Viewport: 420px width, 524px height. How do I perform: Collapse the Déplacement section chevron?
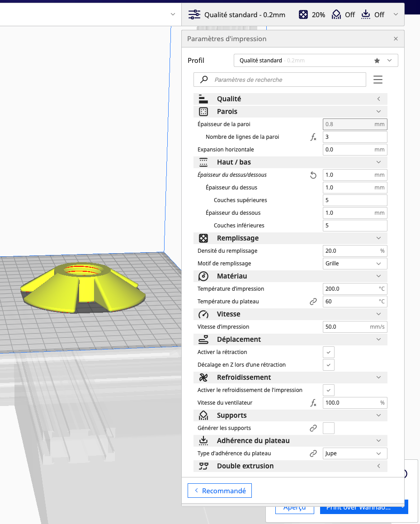378,340
